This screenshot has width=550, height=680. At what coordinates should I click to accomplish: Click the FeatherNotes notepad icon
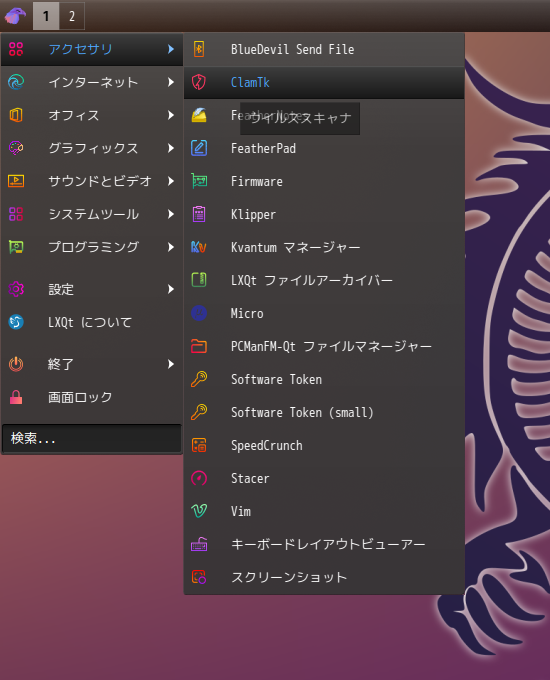coord(199,115)
